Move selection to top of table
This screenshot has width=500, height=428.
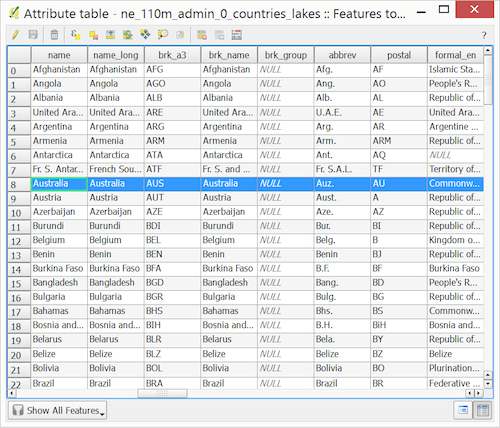(x=110, y=35)
